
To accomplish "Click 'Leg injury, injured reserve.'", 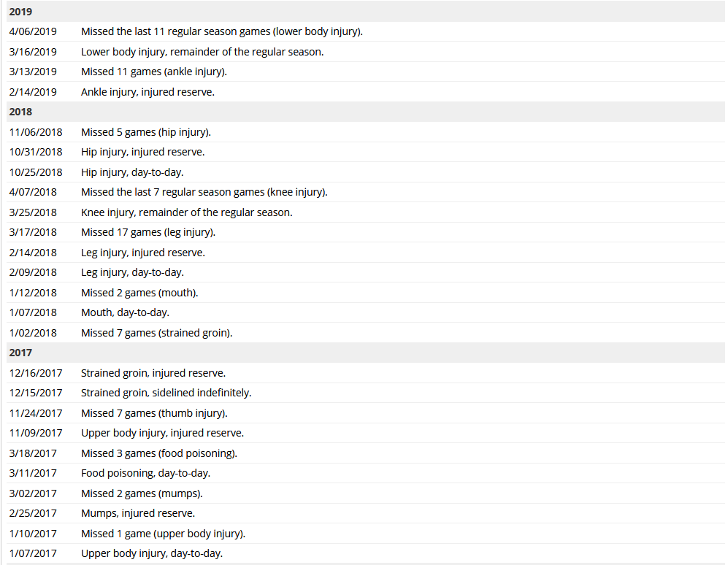I will click(143, 253).
